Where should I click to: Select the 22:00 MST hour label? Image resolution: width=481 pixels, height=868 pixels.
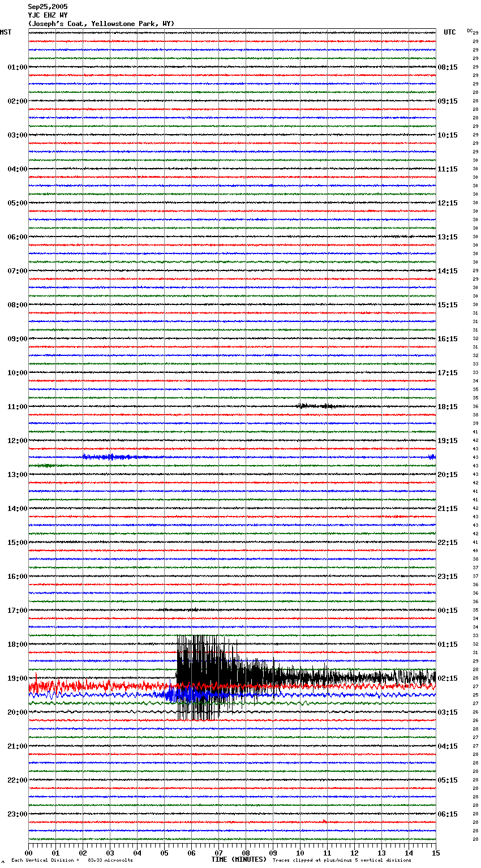[18, 780]
